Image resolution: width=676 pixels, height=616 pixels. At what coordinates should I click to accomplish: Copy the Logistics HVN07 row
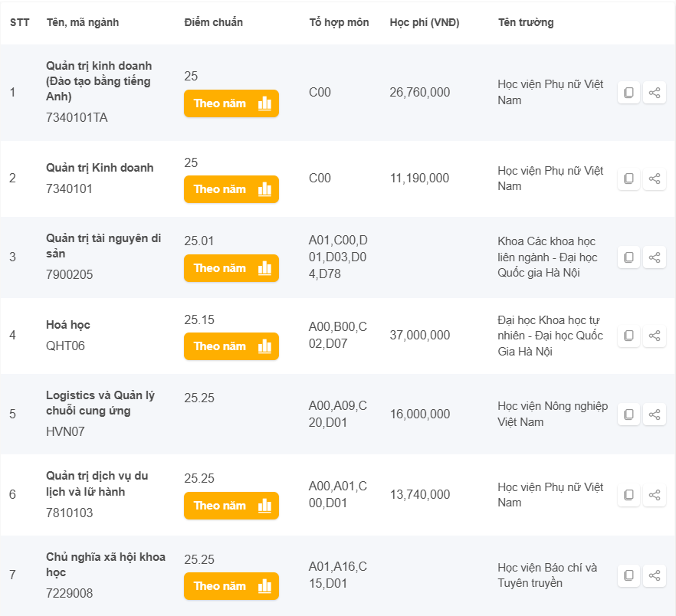[x=628, y=414]
